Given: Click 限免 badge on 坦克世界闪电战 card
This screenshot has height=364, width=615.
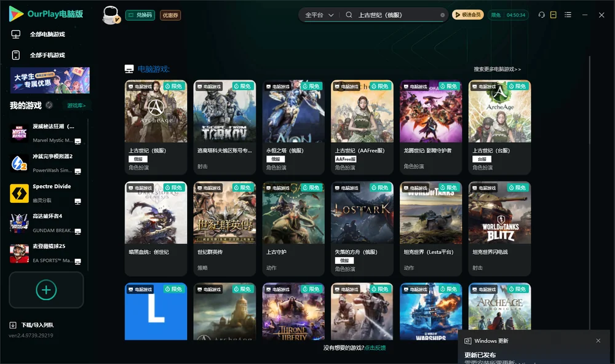Looking at the screenshot, I should click(518, 188).
